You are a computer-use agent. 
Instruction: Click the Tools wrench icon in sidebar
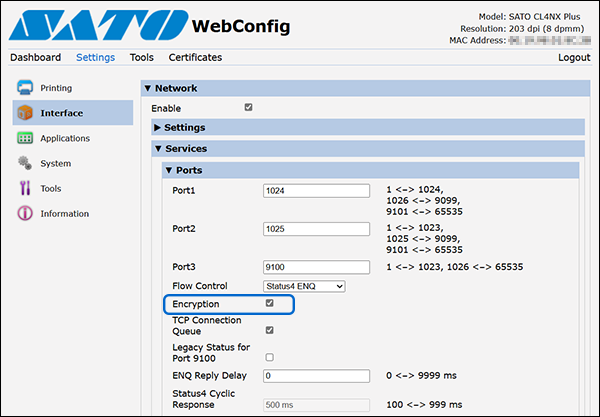pos(25,188)
